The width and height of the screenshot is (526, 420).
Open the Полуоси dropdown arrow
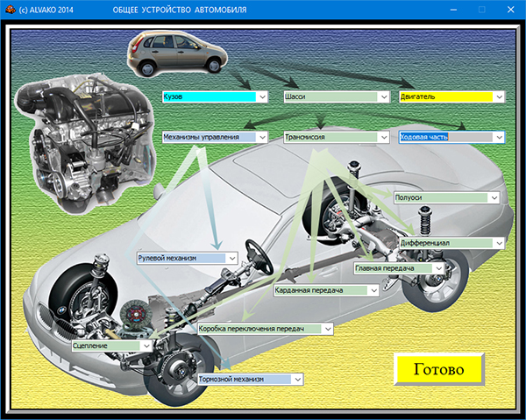tap(494, 197)
